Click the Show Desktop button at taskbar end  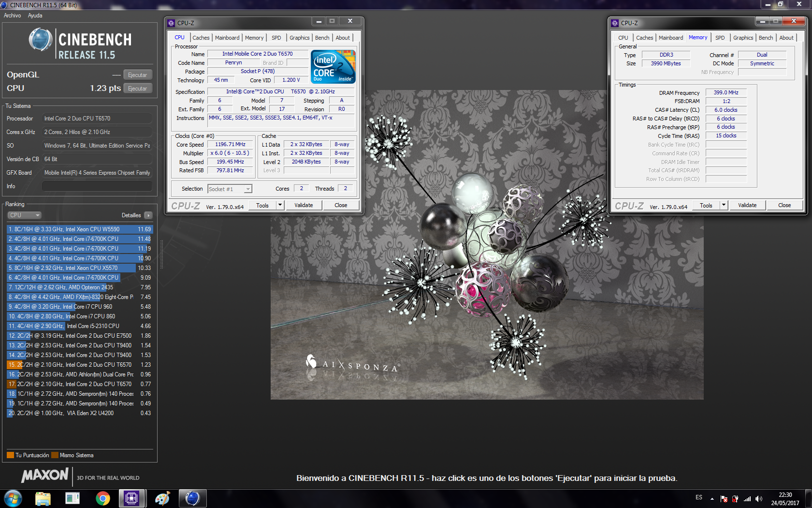click(x=808, y=498)
